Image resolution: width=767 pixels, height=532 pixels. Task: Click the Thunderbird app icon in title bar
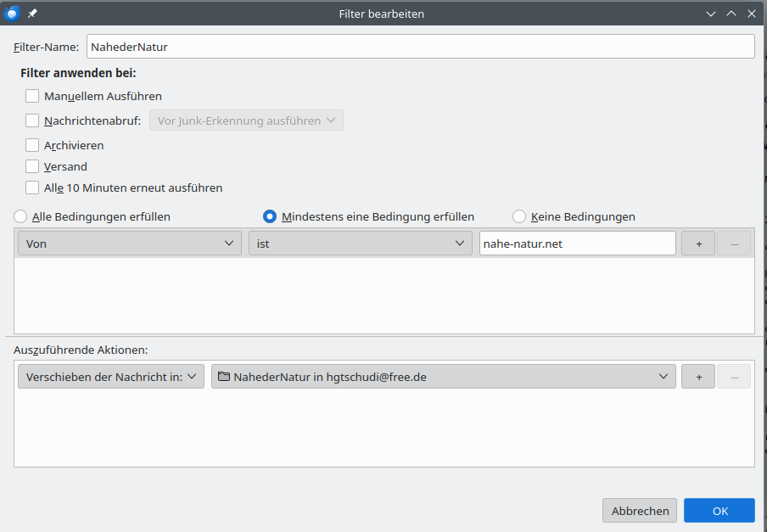(13, 14)
